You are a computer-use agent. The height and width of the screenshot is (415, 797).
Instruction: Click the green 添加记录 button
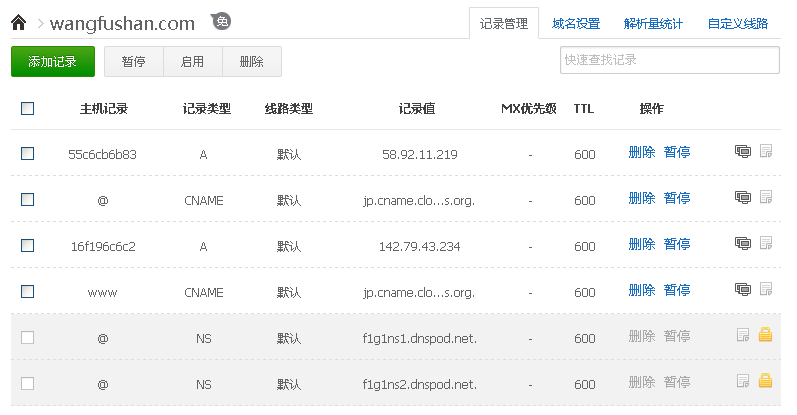click(x=53, y=61)
